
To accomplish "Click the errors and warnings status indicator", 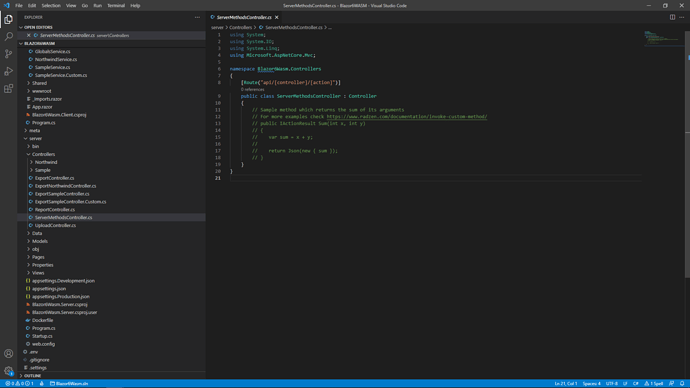I will (x=19, y=384).
